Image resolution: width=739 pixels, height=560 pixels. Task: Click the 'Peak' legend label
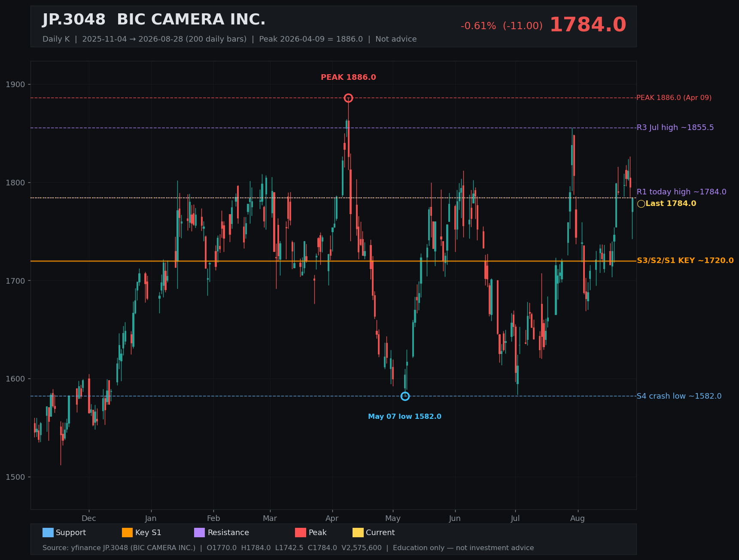pyautogui.click(x=318, y=533)
